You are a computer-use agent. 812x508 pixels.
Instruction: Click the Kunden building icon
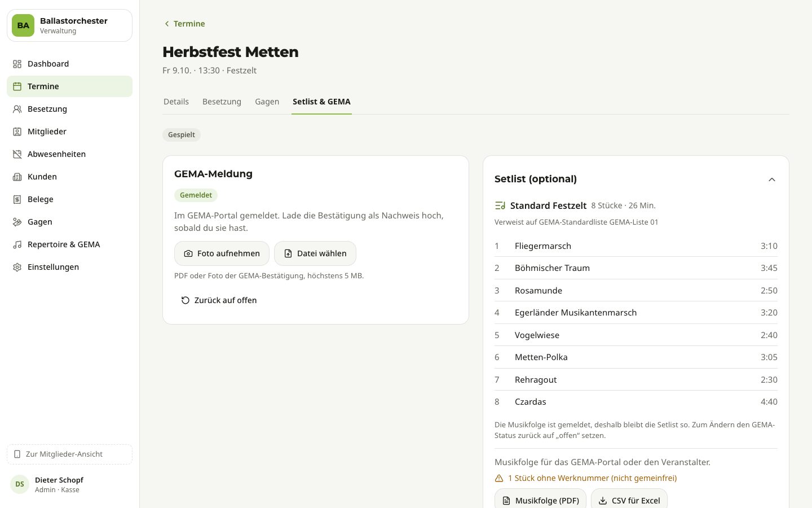[17, 177]
